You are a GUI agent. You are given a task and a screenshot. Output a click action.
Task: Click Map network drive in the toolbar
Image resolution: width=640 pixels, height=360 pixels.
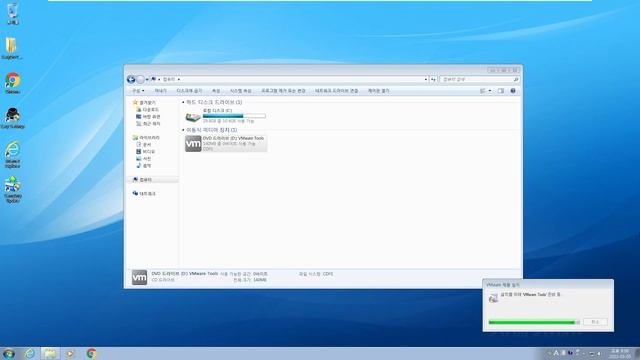tap(336, 91)
